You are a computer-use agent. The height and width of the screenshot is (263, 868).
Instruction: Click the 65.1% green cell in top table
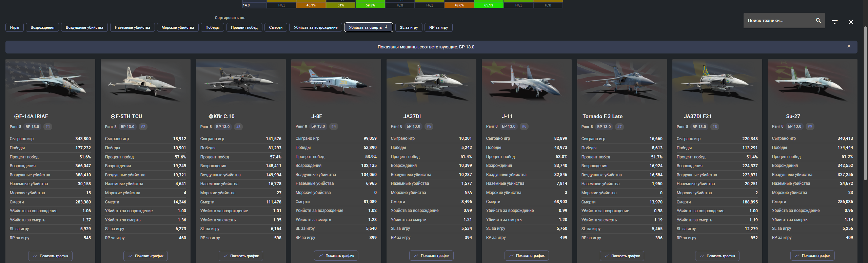pos(489,5)
